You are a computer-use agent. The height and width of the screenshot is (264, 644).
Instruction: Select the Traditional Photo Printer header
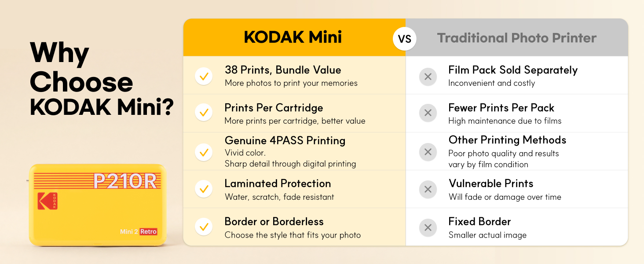pyautogui.click(x=517, y=37)
